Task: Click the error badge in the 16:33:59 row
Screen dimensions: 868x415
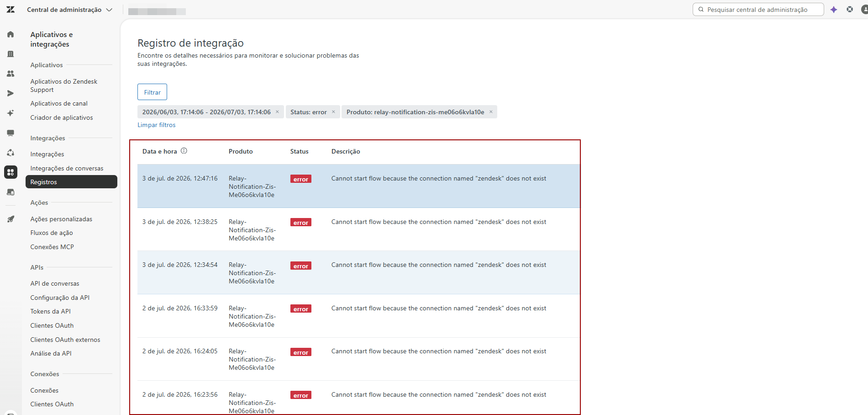Action: [x=301, y=309]
